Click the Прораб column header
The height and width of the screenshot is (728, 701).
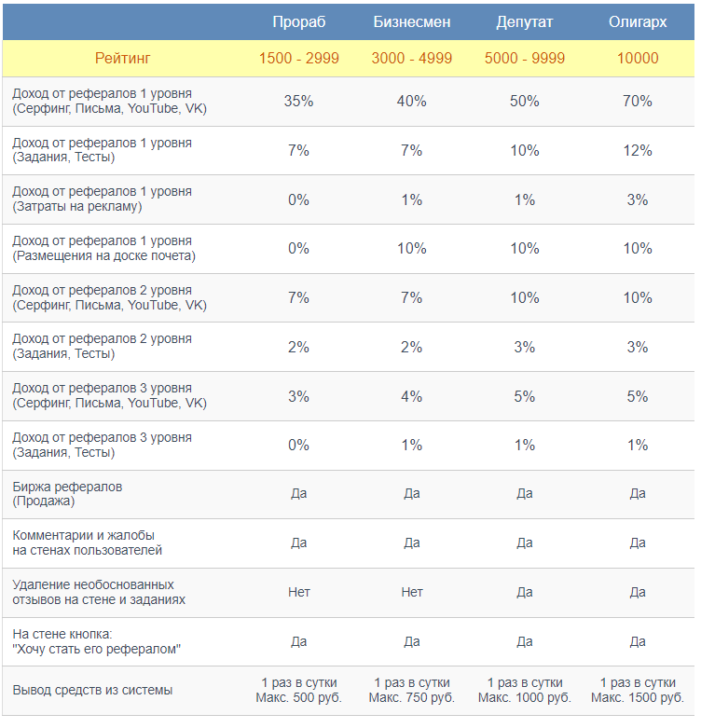coord(300,21)
